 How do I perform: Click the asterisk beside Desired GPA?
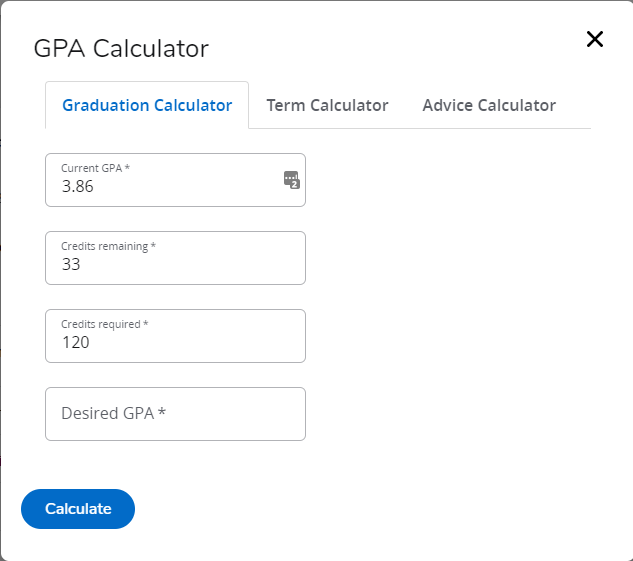(x=162, y=412)
